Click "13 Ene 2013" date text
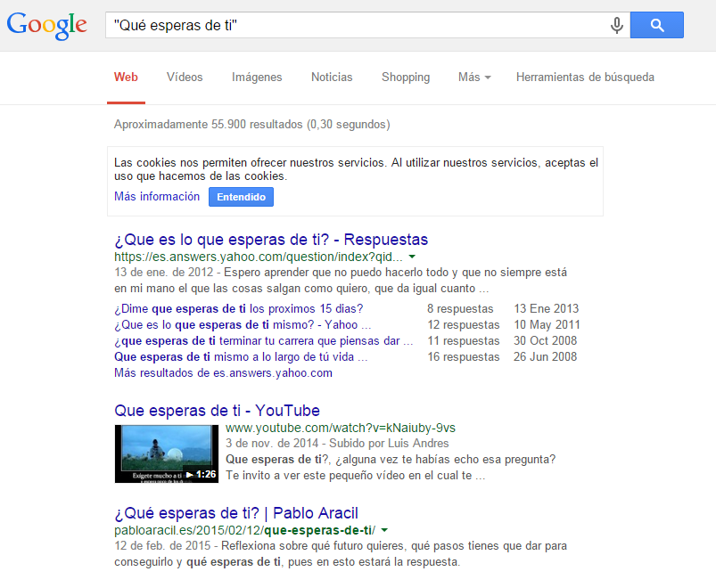716x588 pixels. tap(546, 309)
